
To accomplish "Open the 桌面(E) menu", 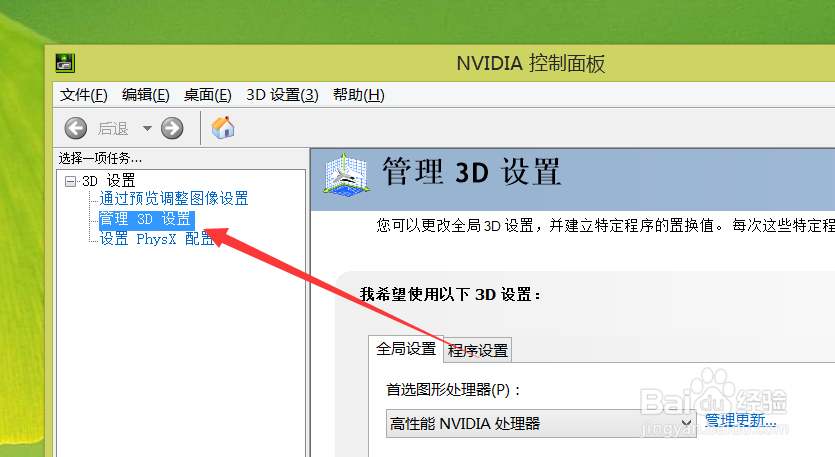I will tap(207, 95).
